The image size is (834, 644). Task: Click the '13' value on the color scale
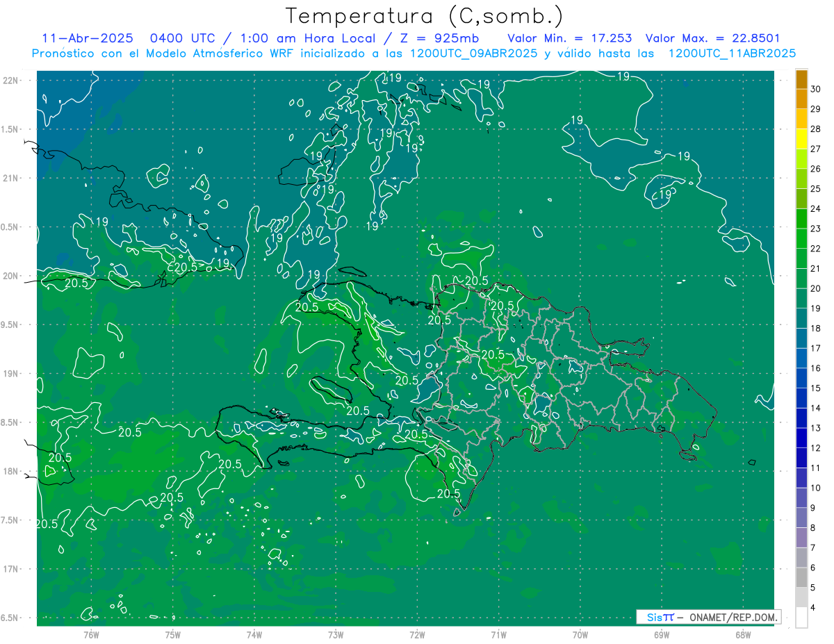click(816, 428)
